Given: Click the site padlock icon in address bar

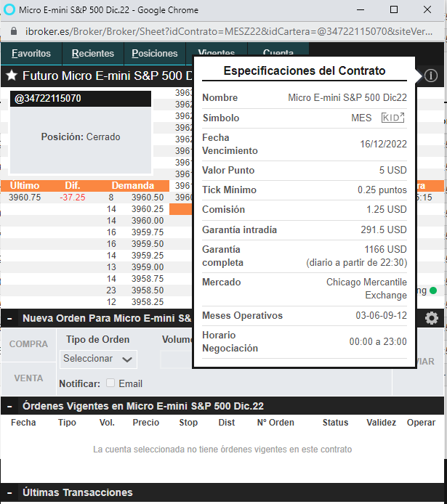Looking at the screenshot, I should coord(14,31).
